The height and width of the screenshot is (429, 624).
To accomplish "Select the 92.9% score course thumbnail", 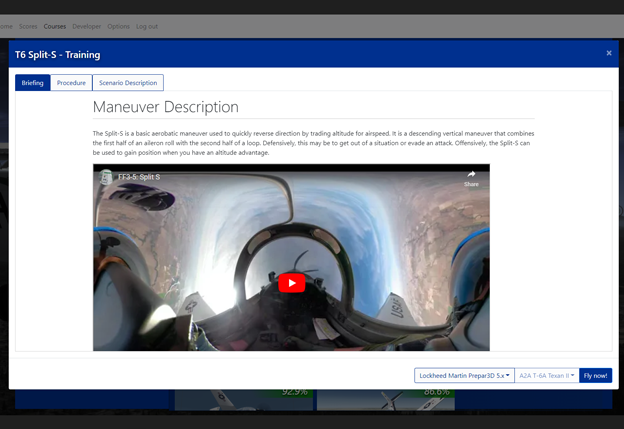I will 244,400.
